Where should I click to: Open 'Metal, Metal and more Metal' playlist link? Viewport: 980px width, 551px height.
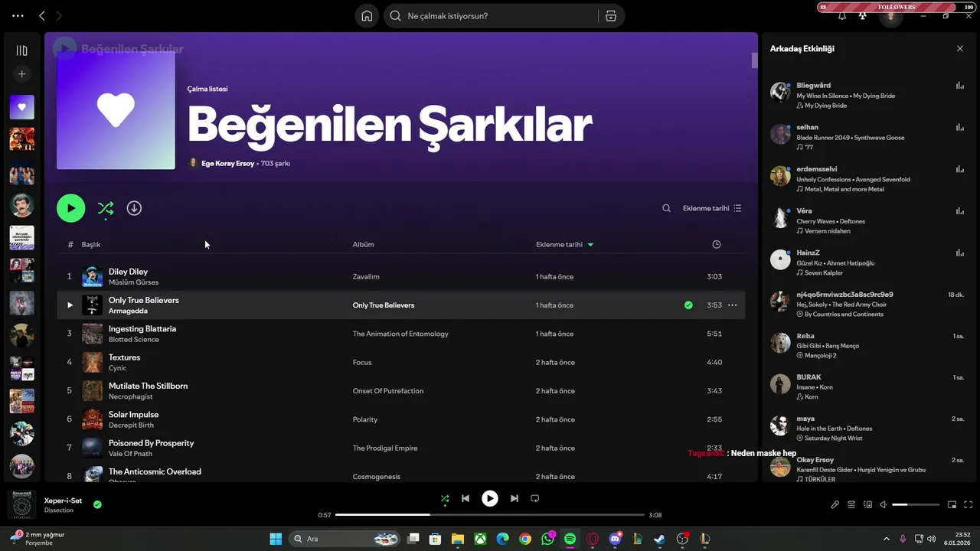coord(844,189)
